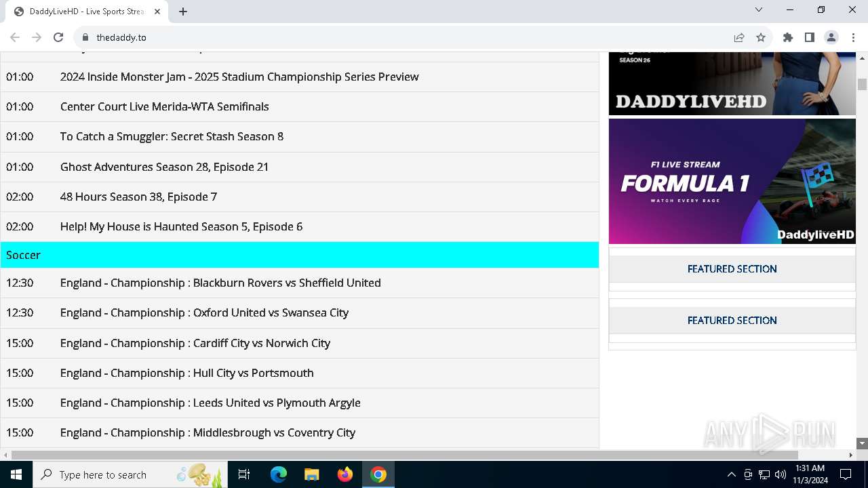This screenshot has height=488, width=868.
Task: Click the Formula 1 live stream banner
Action: coord(732,181)
